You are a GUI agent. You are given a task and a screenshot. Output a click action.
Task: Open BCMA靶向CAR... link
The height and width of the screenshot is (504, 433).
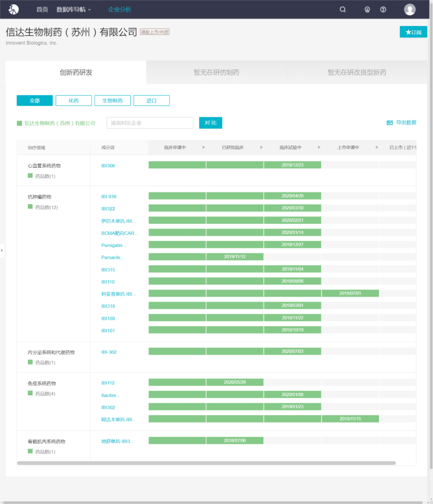tap(119, 233)
